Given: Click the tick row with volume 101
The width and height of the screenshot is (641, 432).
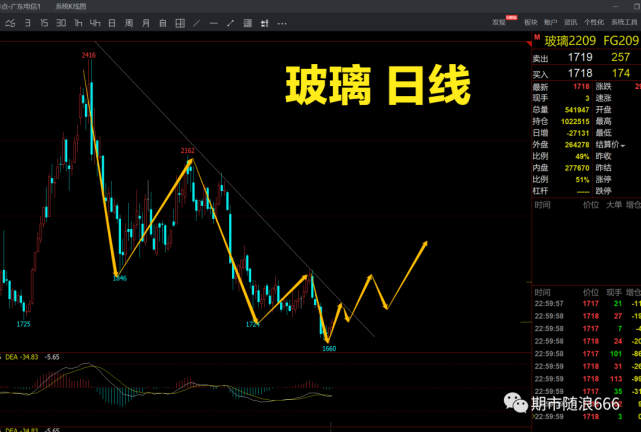Looking at the screenshot, I should (586, 354).
